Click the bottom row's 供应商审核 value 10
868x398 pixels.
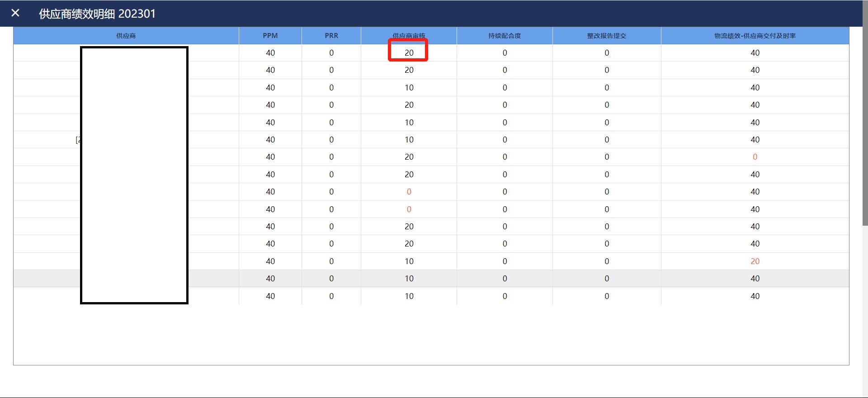[x=409, y=296]
